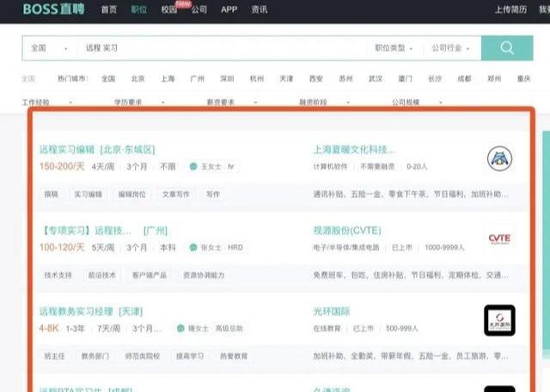Click 王女士 recruiter avatar dot
This screenshot has height=392, width=550.
click(193, 166)
